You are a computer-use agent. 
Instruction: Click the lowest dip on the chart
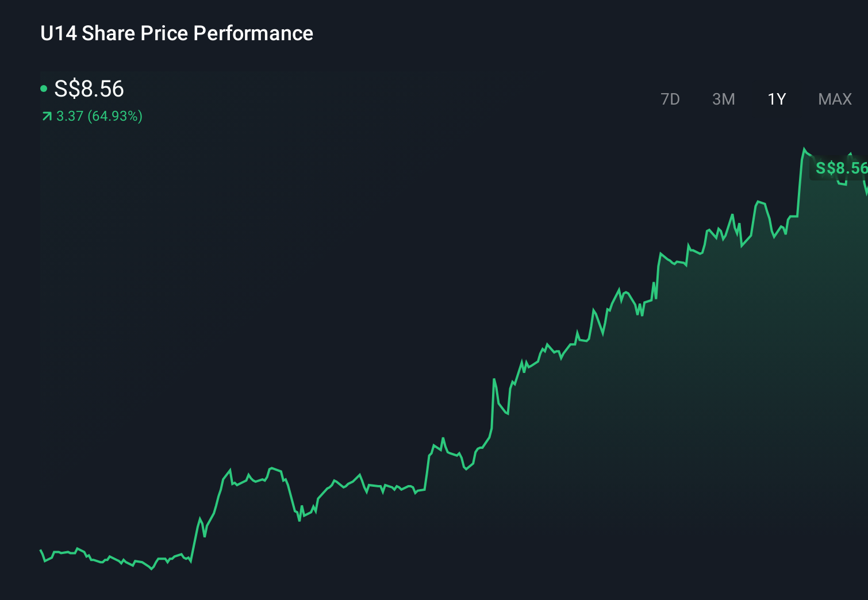click(151, 569)
